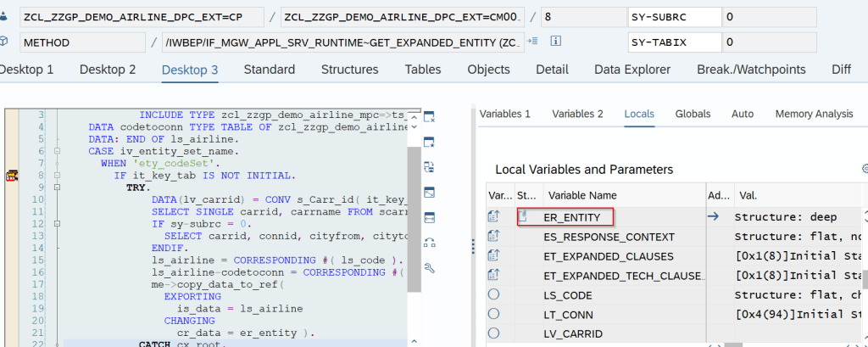
Task: Click the headset icon in editor sidebar
Action: click(429, 243)
